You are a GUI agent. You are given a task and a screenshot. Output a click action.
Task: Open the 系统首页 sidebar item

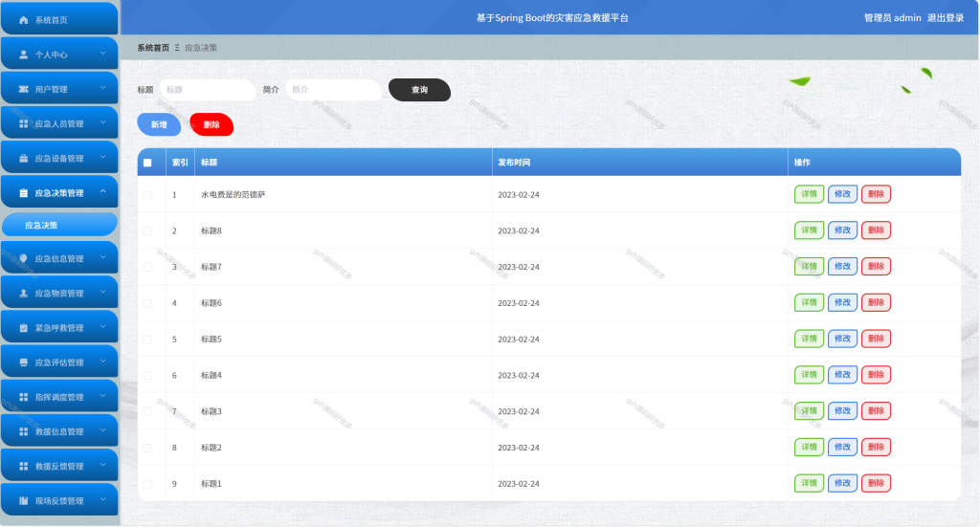(x=59, y=19)
